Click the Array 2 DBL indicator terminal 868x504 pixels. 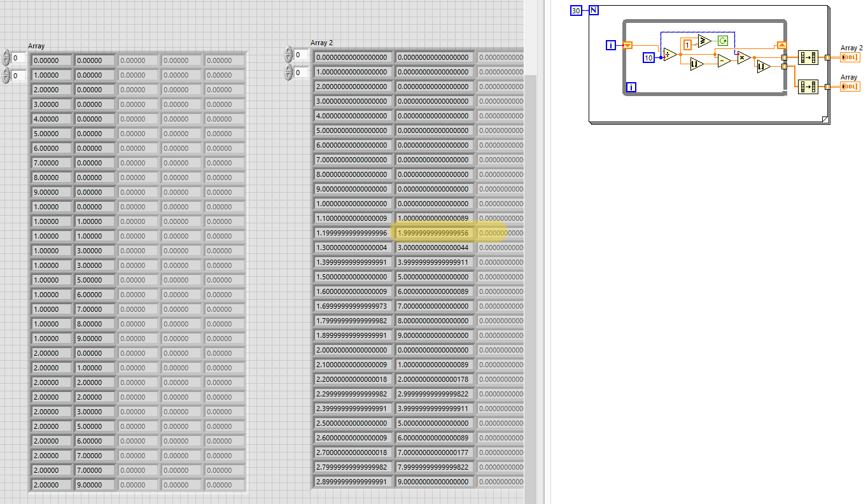coord(850,57)
